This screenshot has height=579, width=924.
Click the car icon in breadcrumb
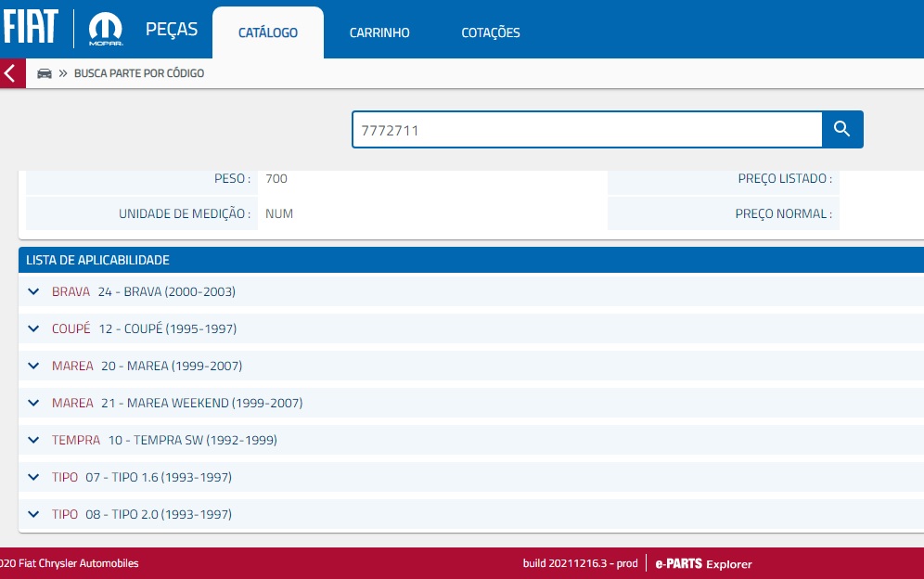point(44,73)
